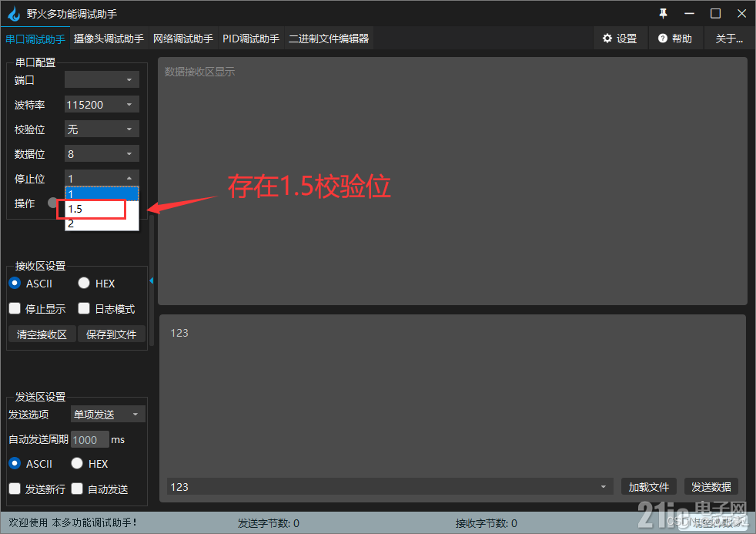Viewport: 756px width, 534px height.
Task: Enable the 停止显示 checkbox
Action: (15, 308)
